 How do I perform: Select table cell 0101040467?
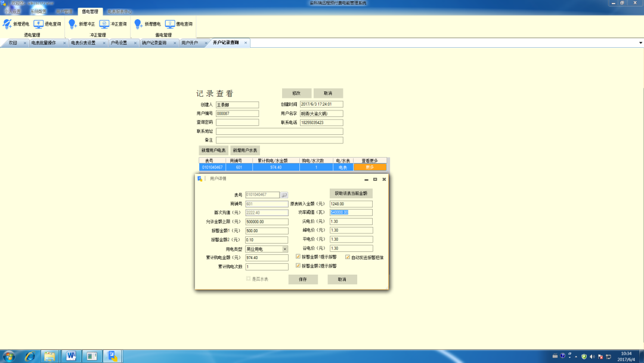[212, 167]
